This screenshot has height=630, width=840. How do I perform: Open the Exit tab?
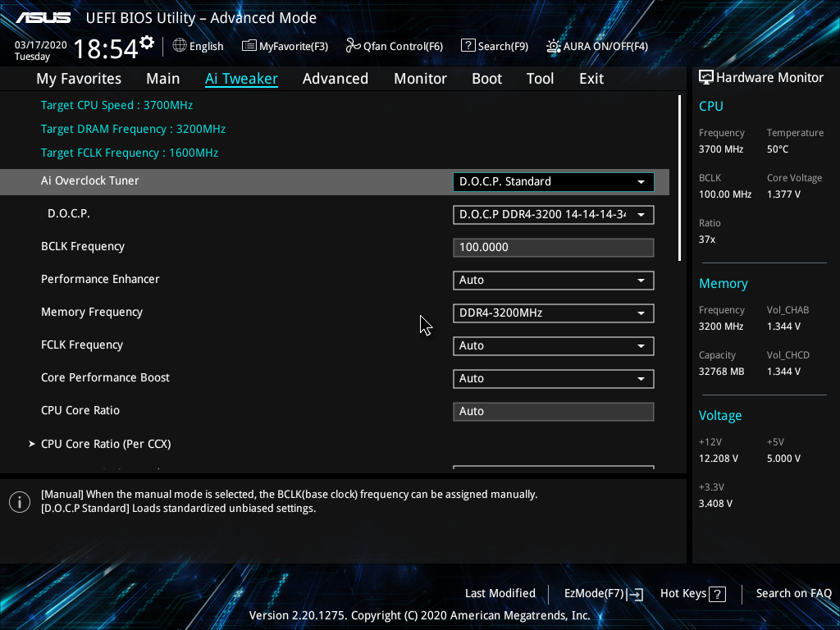[591, 79]
